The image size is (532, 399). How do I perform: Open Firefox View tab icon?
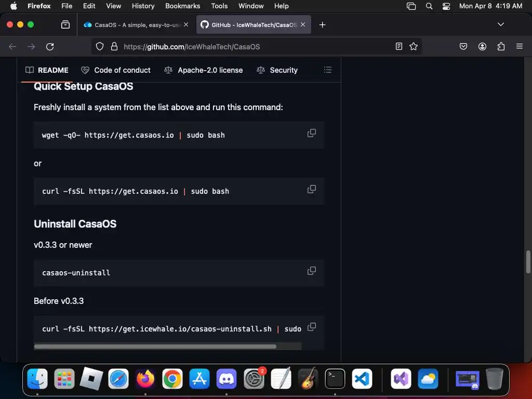pos(65,24)
